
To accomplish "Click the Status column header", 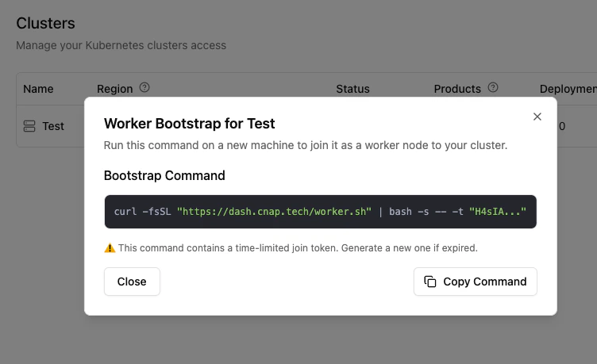I will click(x=352, y=89).
